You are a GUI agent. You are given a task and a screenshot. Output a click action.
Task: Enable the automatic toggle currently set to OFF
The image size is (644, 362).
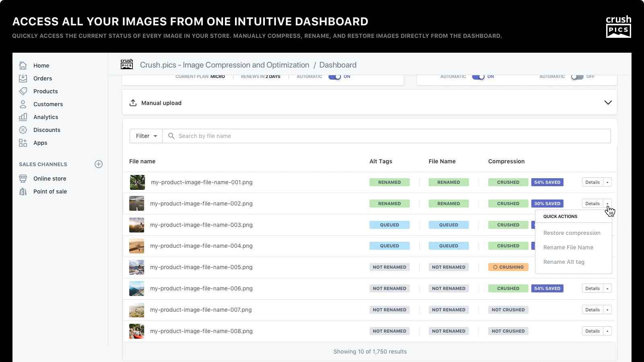(577, 77)
